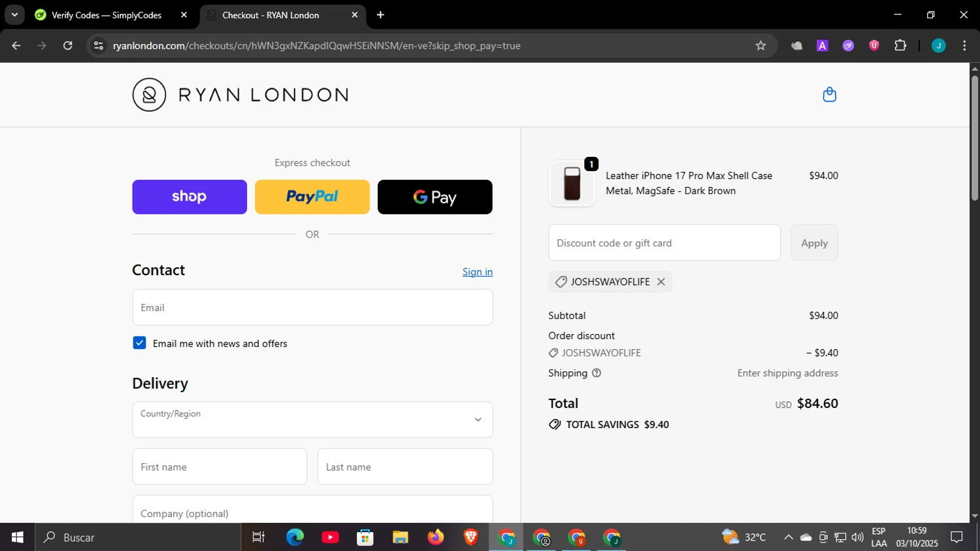Click the product title Leather iPhone 17 Pro Max
980x551 pixels.
pyautogui.click(x=689, y=183)
